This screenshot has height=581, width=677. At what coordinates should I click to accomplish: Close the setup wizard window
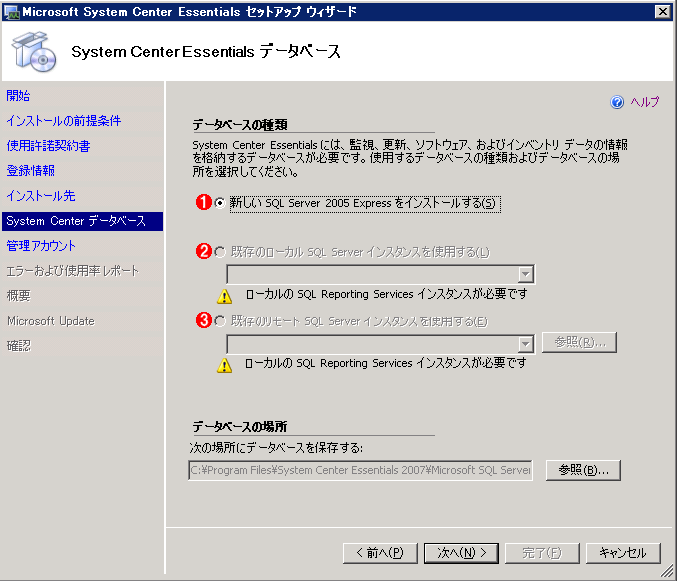coord(663,12)
